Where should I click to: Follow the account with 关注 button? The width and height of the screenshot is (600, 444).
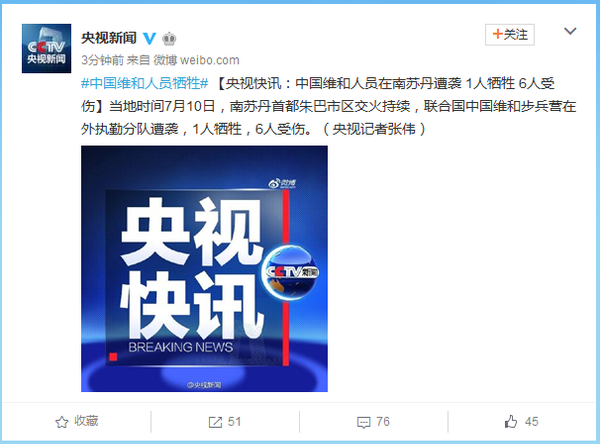510,35
